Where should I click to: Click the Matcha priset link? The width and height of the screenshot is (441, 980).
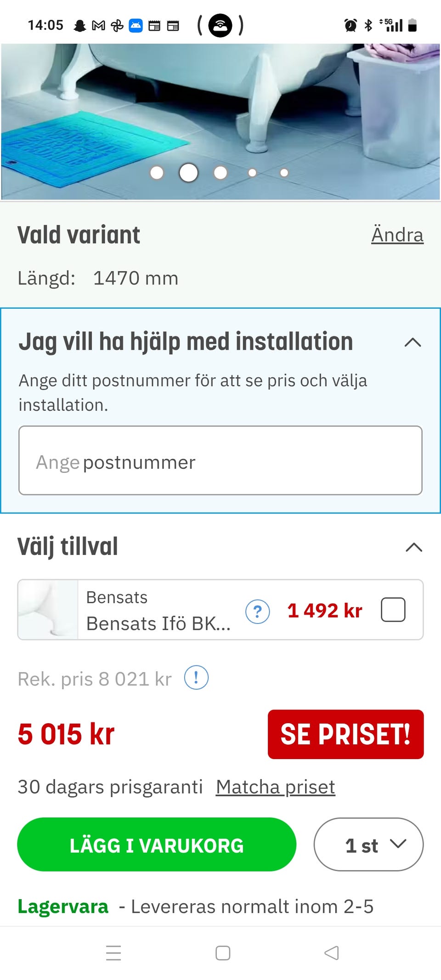coord(275,787)
